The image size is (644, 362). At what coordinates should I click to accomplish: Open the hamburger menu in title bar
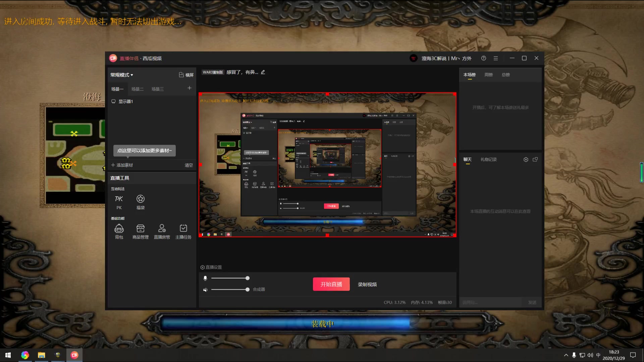pyautogui.click(x=495, y=58)
